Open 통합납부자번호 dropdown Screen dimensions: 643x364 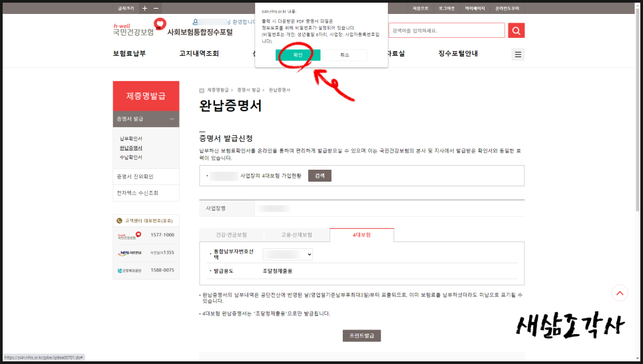288,255
